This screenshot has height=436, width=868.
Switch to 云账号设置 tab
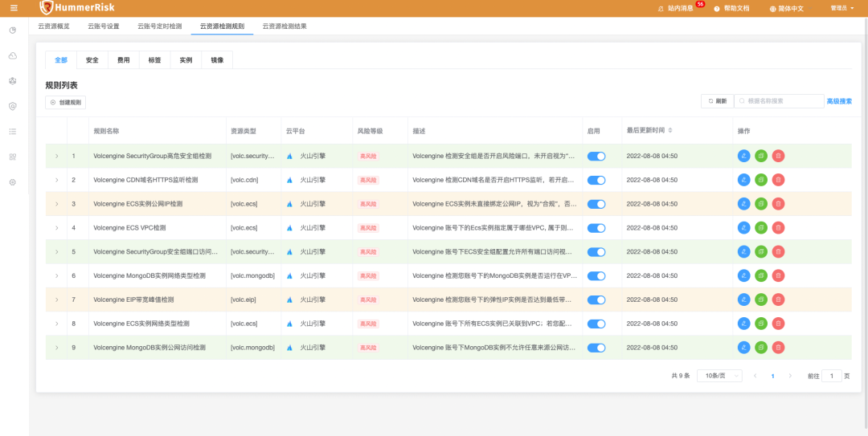104,26
